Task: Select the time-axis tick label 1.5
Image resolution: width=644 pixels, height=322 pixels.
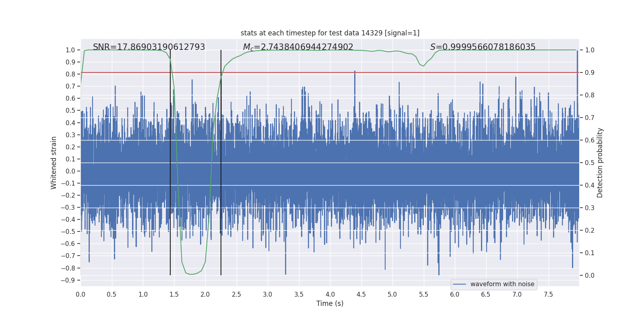Action: [174, 294]
